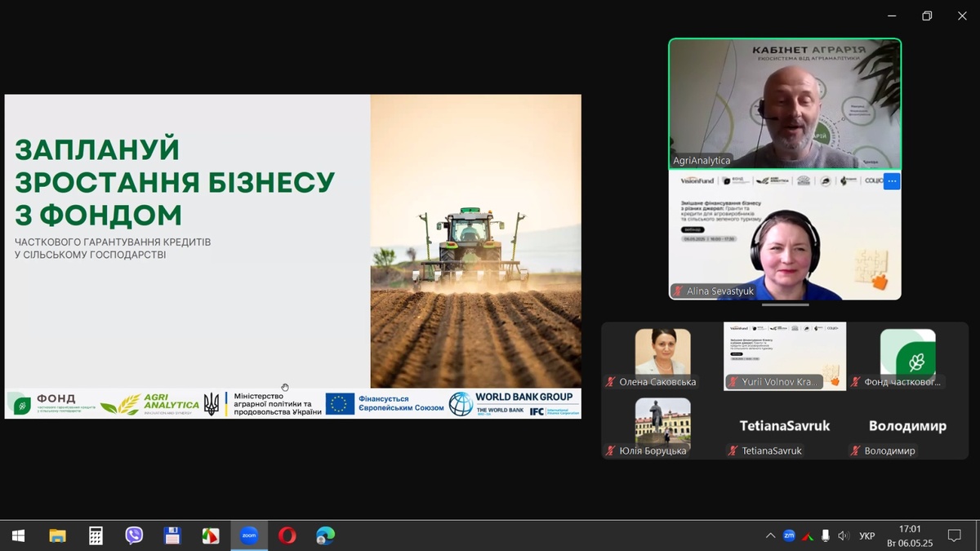Click the shared presentation slide
The height and width of the screenshot is (551, 980).
(293, 256)
